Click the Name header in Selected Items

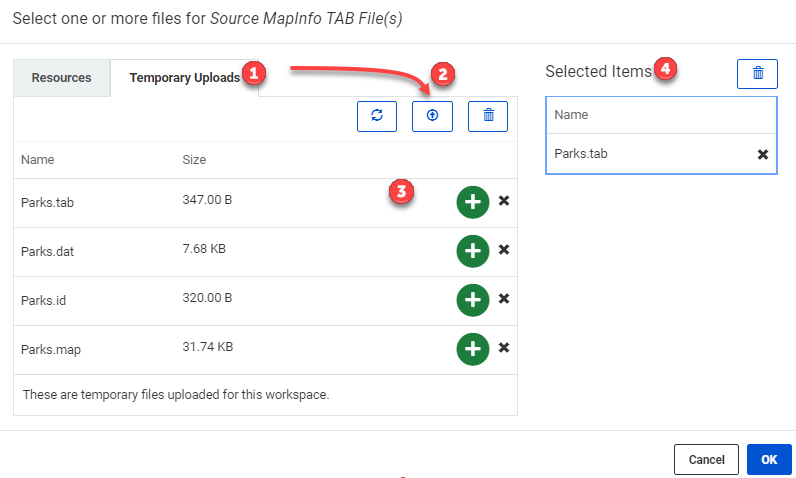(x=571, y=115)
